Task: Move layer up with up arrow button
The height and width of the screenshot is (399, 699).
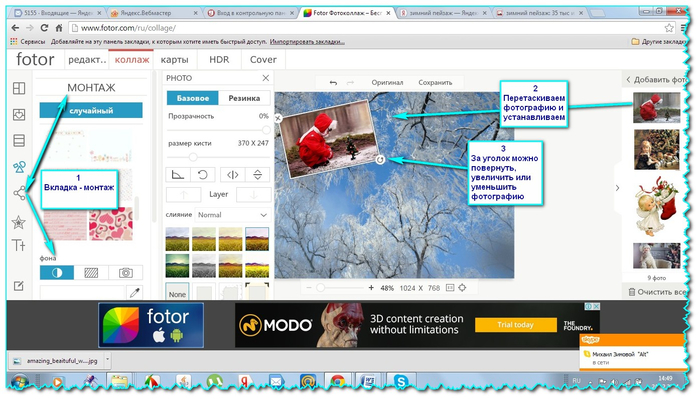Action: [x=184, y=194]
